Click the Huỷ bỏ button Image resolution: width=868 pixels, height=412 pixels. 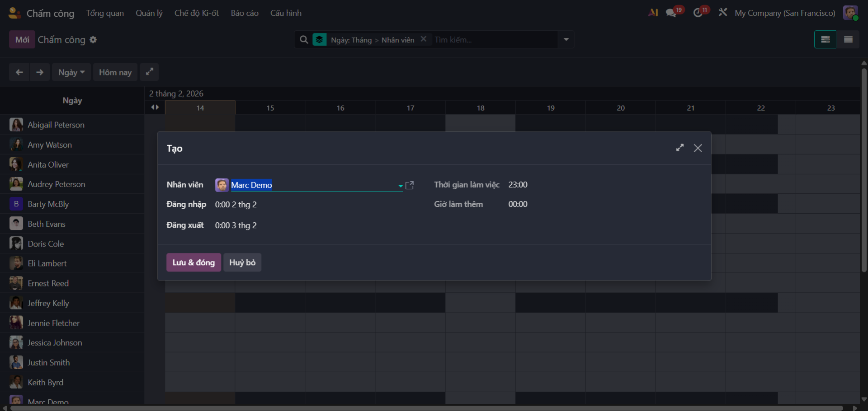point(242,262)
